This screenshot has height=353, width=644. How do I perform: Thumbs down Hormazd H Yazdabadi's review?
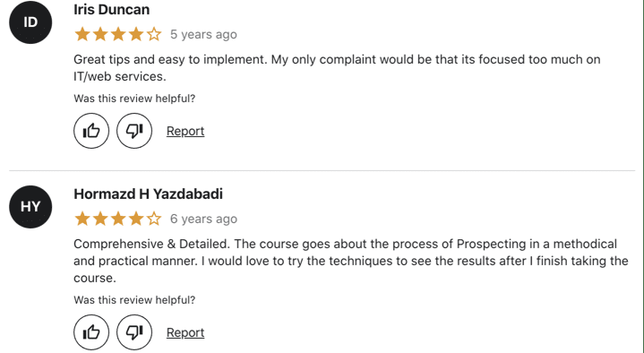tap(134, 332)
